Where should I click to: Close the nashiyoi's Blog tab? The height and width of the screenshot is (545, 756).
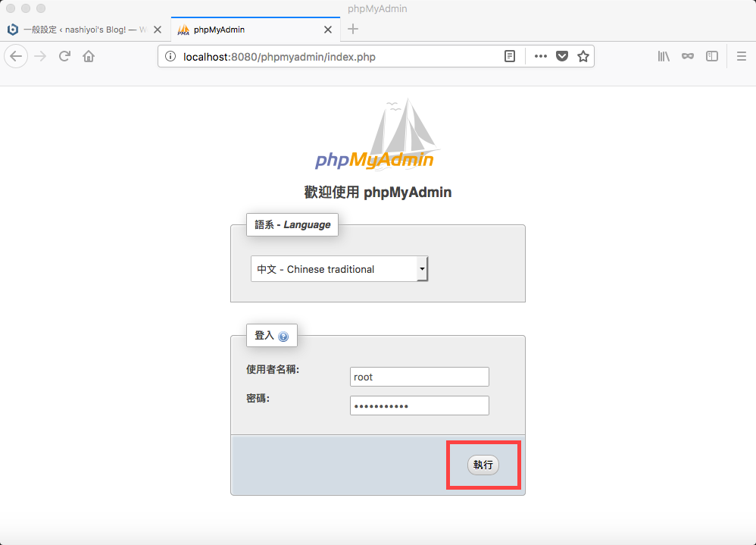click(x=157, y=30)
